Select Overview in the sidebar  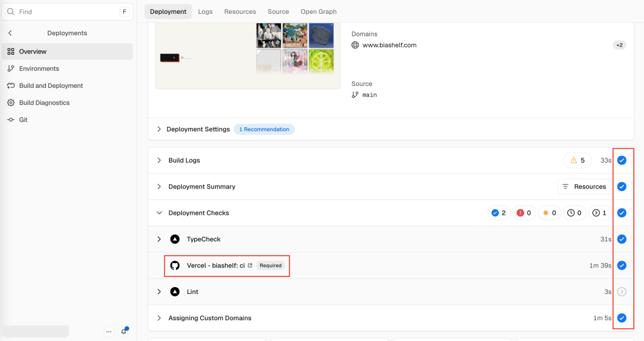click(67, 51)
